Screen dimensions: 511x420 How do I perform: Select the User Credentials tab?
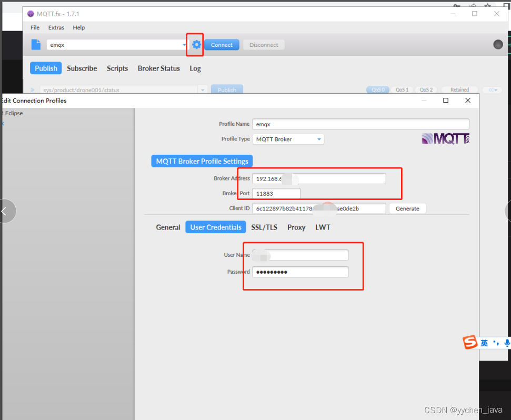[216, 227]
